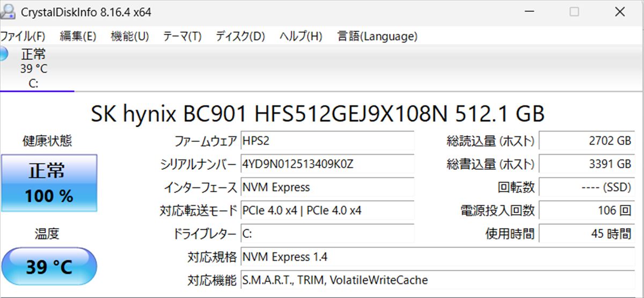Click the standard field NVM Express 1.4
The image size is (644, 298).
(x=437, y=257)
